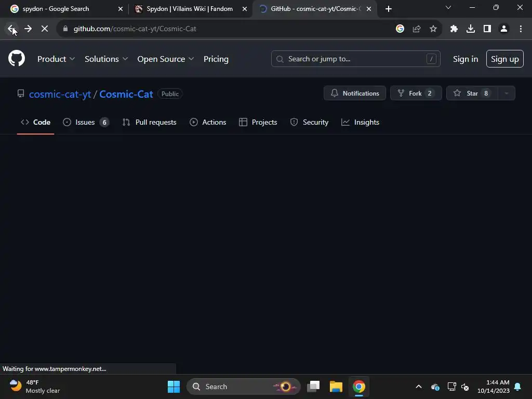Open the Star lists dropdown arrow
The image size is (532, 399).
506,93
